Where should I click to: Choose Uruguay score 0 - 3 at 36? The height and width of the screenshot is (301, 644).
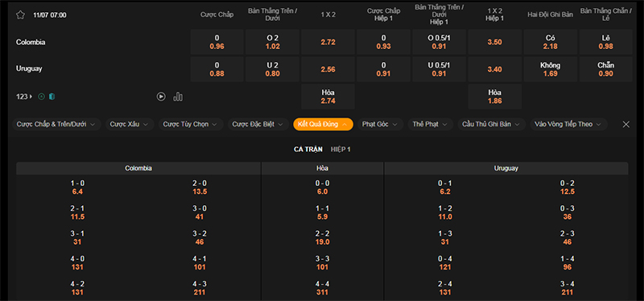click(568, 212)
